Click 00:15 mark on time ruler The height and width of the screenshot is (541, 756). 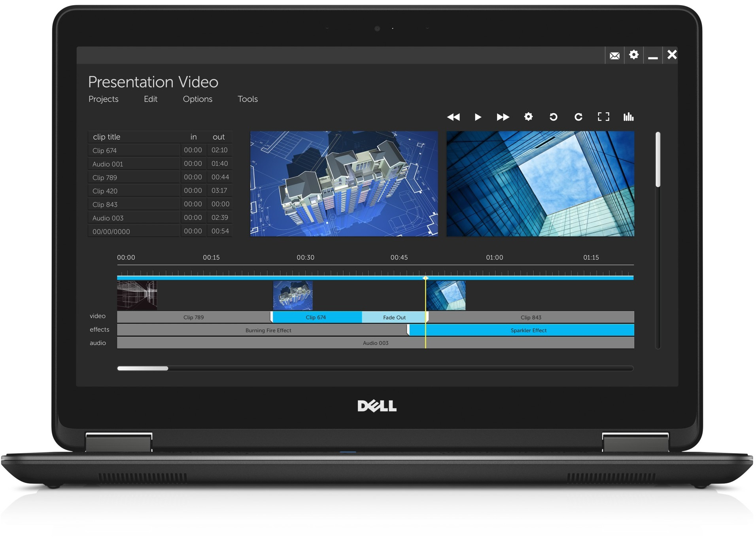(x=212, y=257)
